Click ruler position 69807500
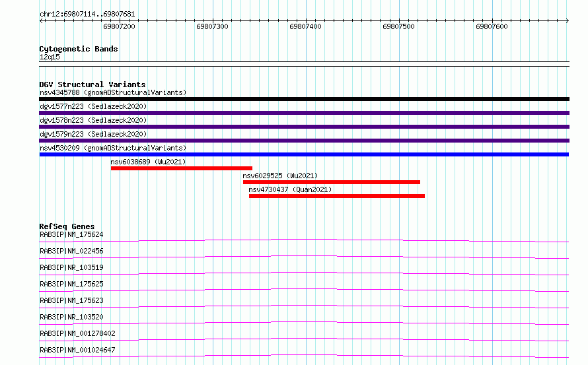This screenshot has height=365, width=588. click(398, 26)
